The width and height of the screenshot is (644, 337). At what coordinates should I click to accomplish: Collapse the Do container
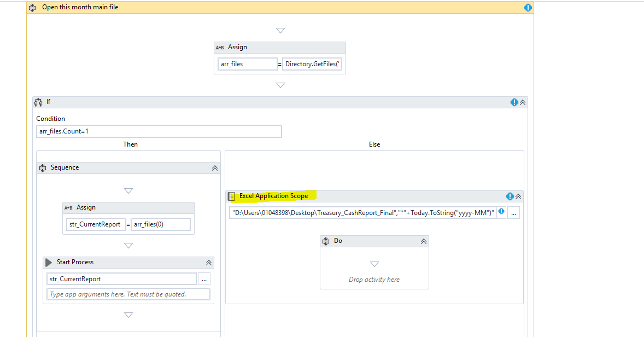423,241
